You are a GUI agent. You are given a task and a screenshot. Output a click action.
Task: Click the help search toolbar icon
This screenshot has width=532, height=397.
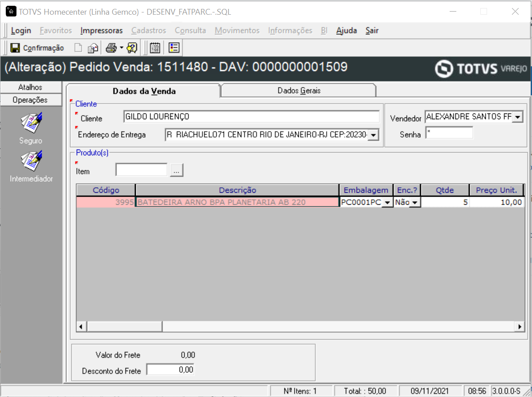(132, 48)
